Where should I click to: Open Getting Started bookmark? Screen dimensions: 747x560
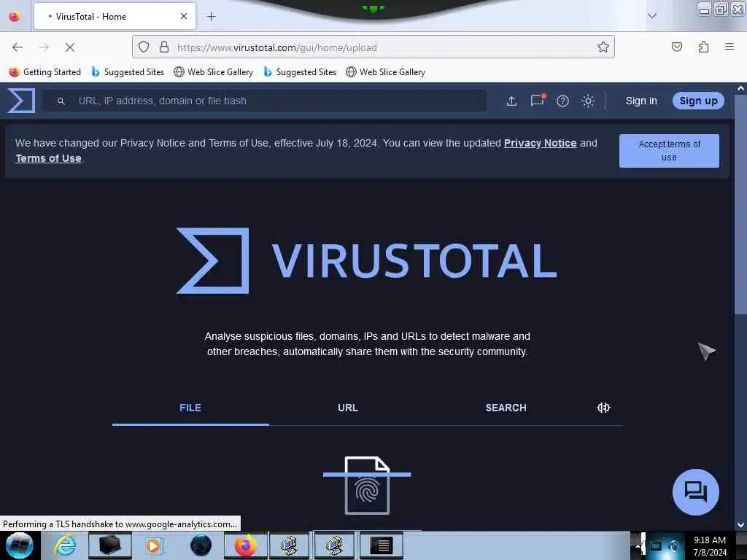coord(45,72)
